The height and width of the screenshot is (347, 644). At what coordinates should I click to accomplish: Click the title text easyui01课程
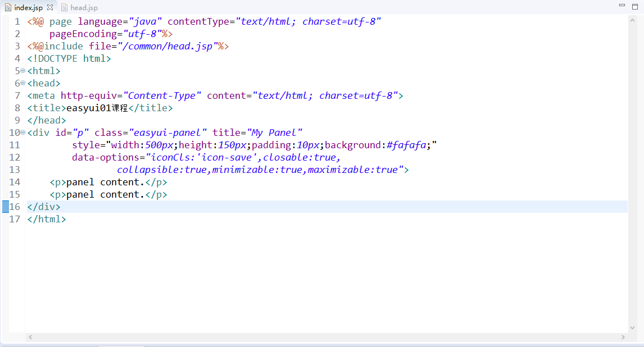[x=97, y=108]
